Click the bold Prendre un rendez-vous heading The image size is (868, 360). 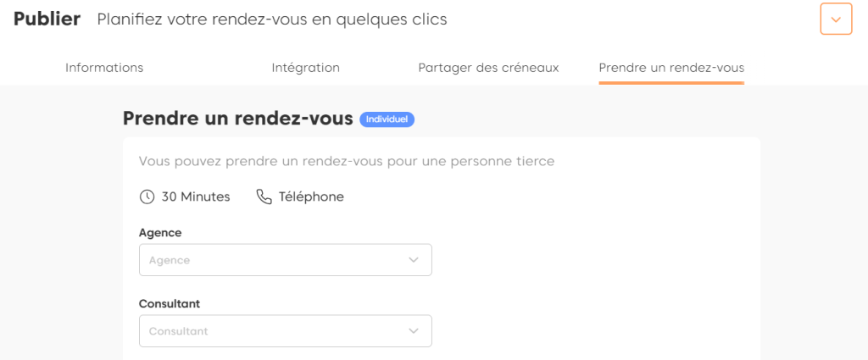click(x=237, y=119)
